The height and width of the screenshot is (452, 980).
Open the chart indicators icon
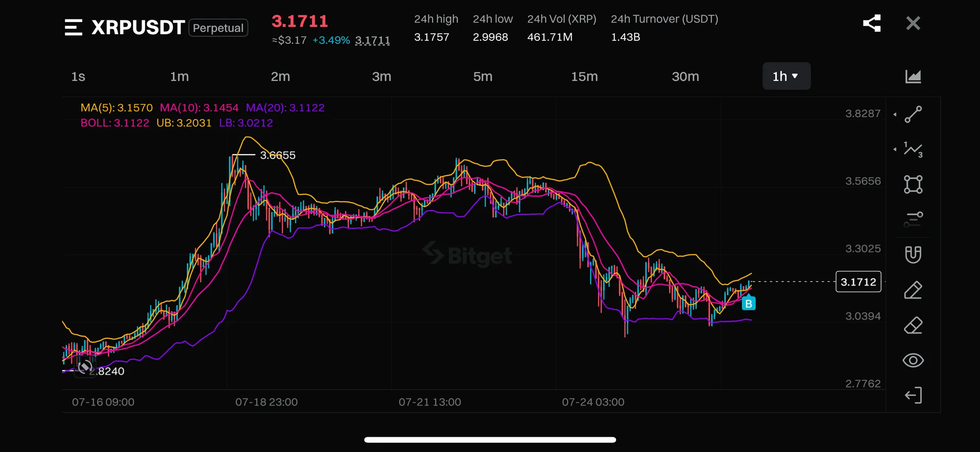(913, 77)
